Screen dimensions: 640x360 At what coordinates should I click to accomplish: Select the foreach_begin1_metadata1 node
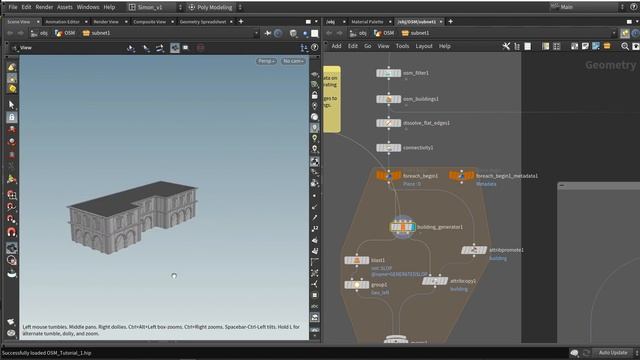pyautogui.click(x=462, y=176)
